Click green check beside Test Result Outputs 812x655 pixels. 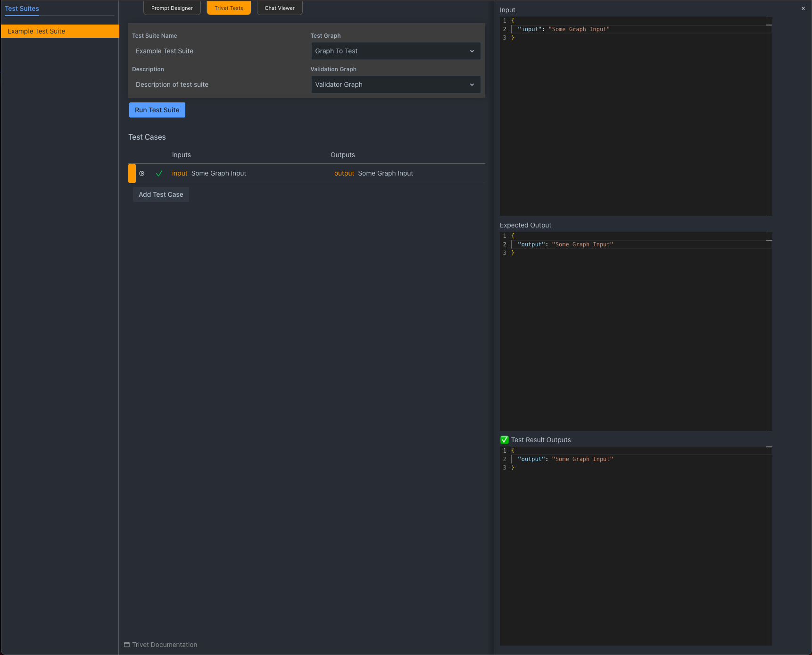tap(505, 440)
